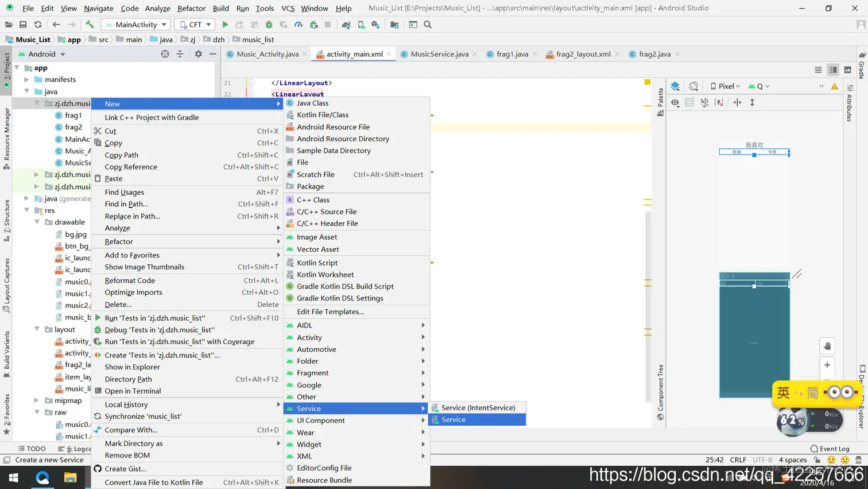Select the Pan hand tool in design view
This screenshot has height=489, width=868.
pos(827,346)
